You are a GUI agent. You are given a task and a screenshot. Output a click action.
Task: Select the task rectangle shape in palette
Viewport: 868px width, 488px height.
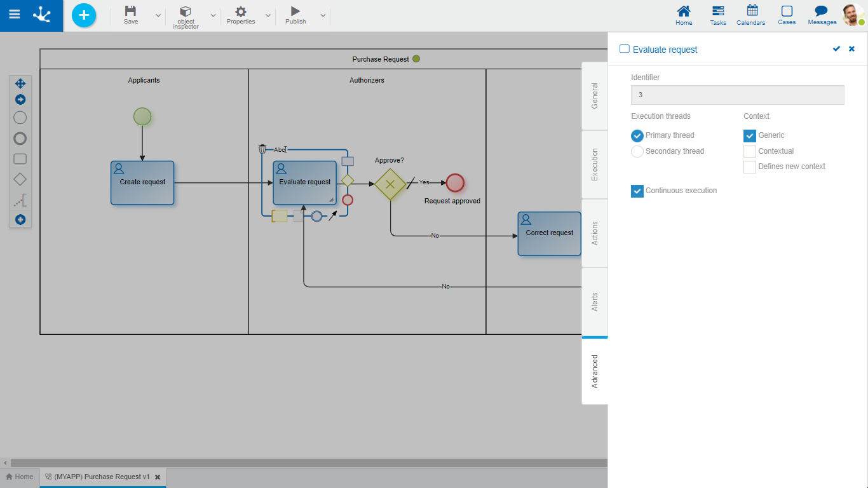[20, 159]
